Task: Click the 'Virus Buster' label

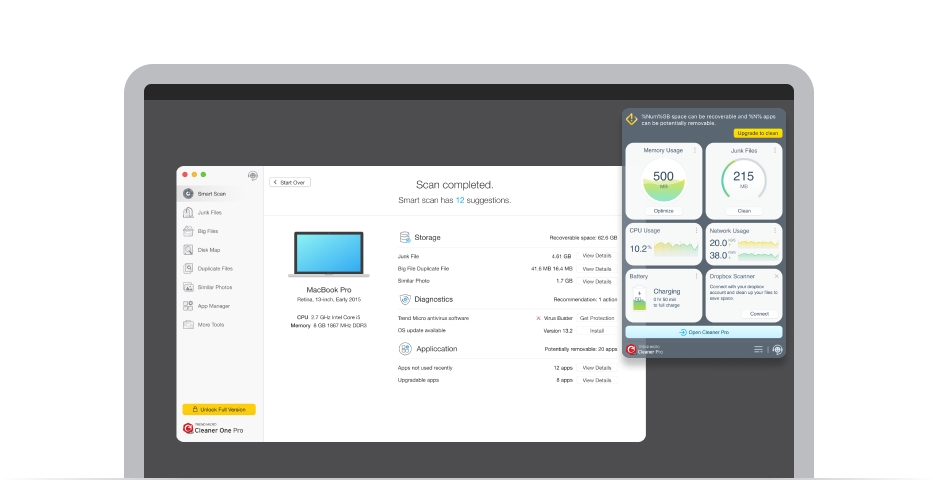Action: [x=558, y=318]
